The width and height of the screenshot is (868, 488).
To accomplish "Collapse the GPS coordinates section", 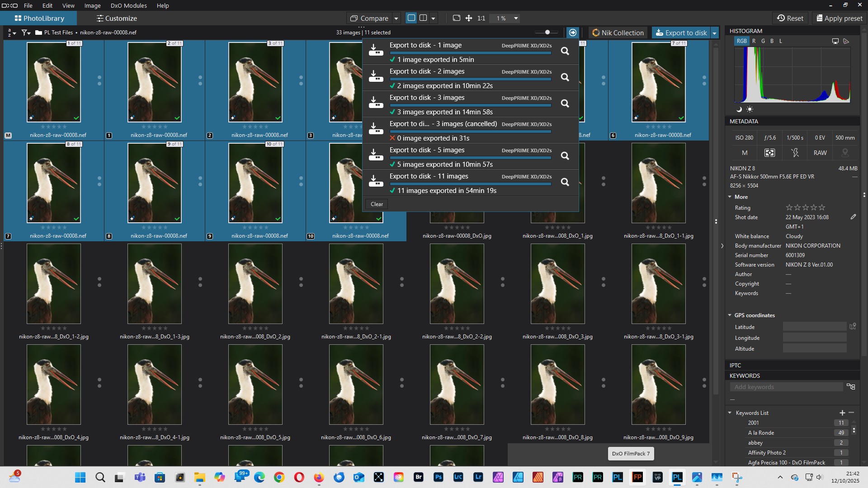I will click(x=730, y=315).
